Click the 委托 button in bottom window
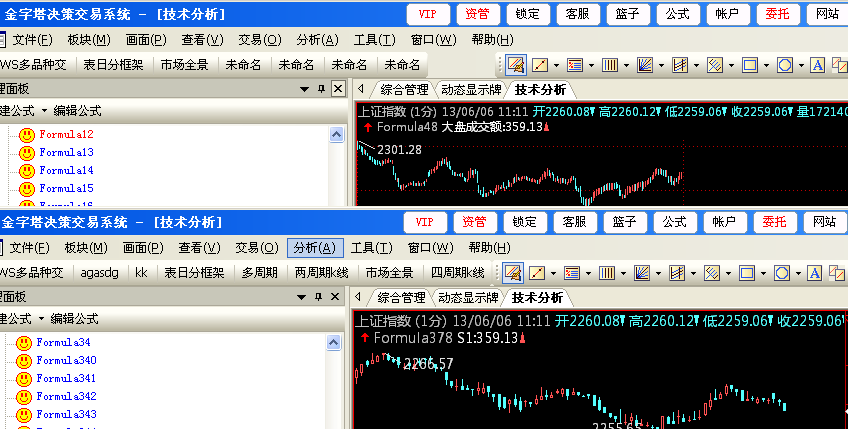The height and width of the screenshot is (429, 848). click(774, 222)
